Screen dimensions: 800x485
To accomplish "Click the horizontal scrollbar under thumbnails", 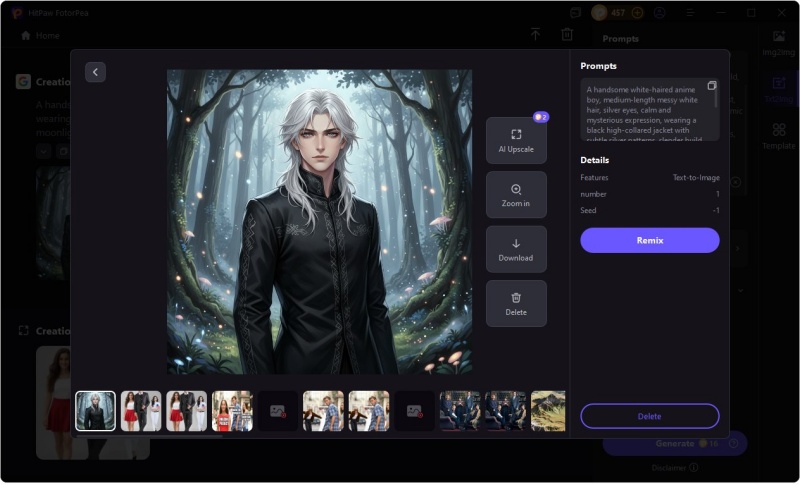I will click(x=149, y=436).
